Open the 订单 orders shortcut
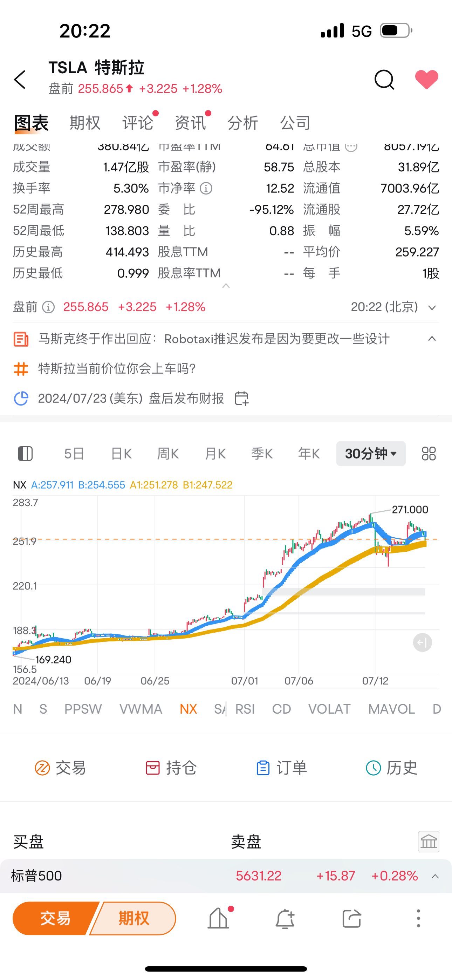452x980 pixels. [x=282, y=768]
